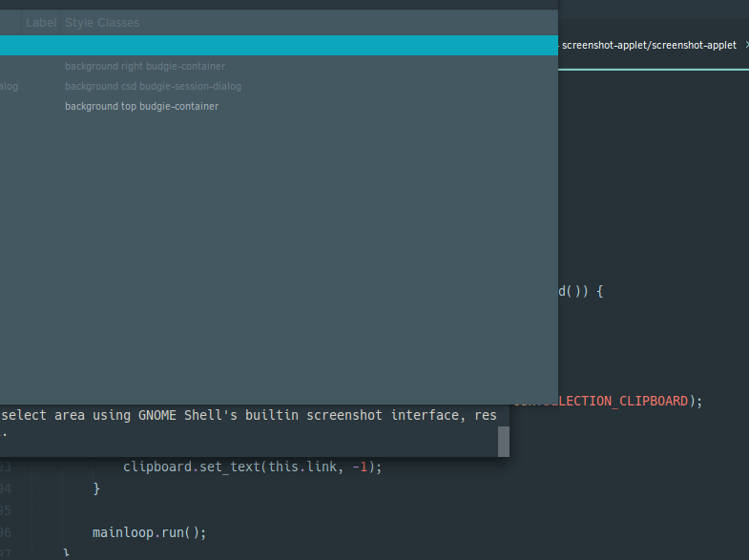The width and height of the screenshot is (749, 560).
Task: Select the highlighted cyan row in the list
Action: click(279, 46)
